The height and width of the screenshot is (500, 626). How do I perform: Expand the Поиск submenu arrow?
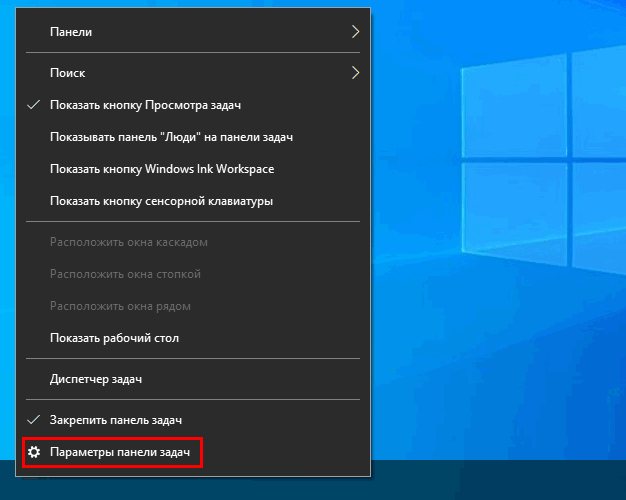click(x=355, y=73)
